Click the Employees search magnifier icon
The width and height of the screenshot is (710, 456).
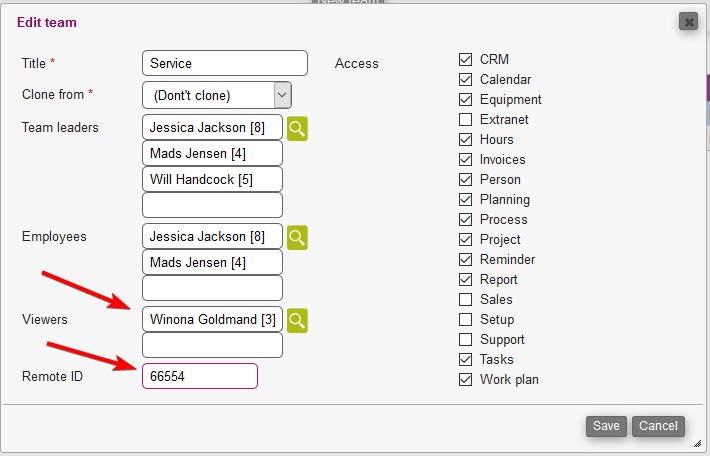[x=297, y=237]
